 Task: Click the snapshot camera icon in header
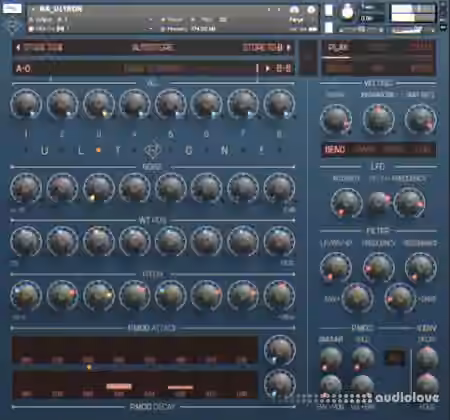point(294,9)
